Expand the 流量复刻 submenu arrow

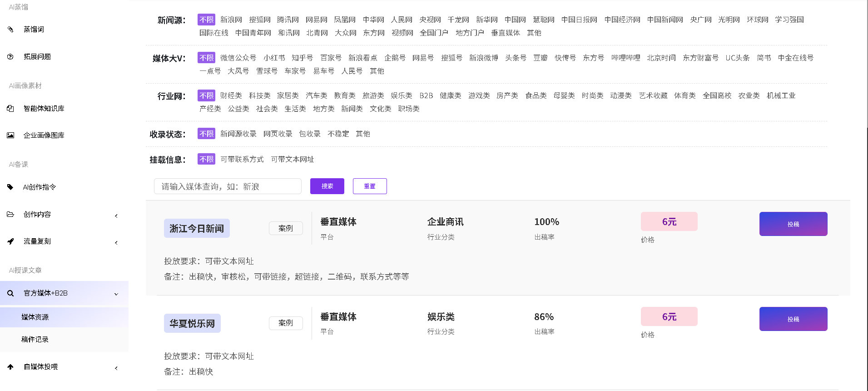point(116,242)
